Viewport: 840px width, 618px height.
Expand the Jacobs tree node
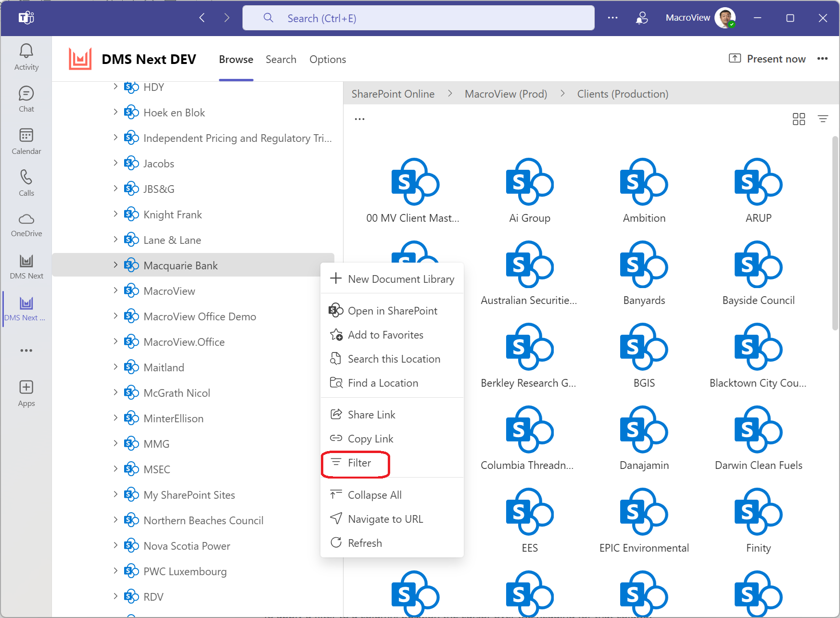115,163
